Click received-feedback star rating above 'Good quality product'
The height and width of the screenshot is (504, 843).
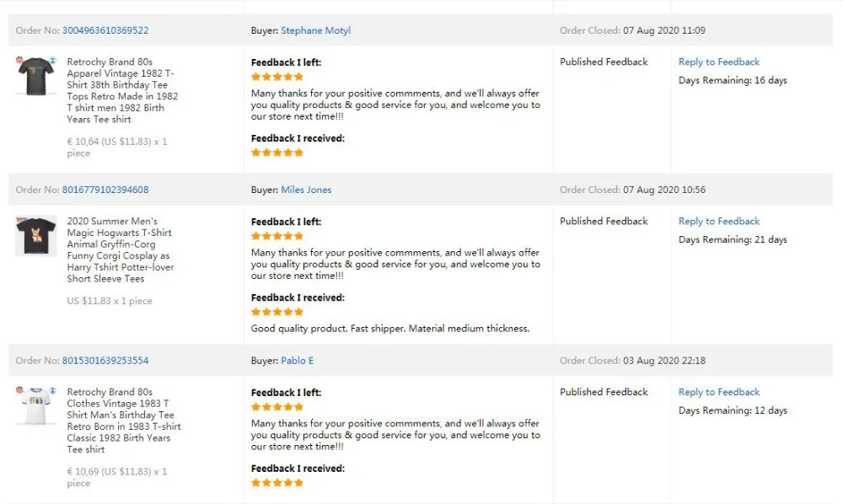pyautogui.click(x=277, y=312)
